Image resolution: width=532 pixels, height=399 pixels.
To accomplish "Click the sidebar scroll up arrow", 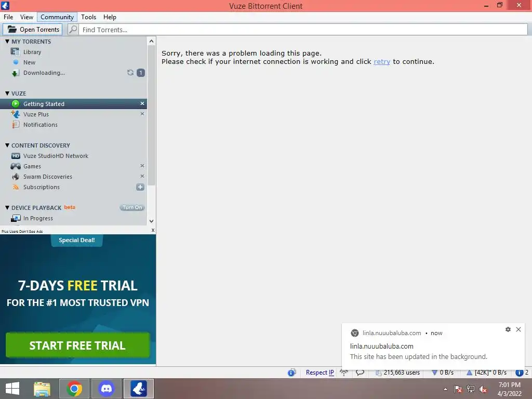I will pos(151,41).
